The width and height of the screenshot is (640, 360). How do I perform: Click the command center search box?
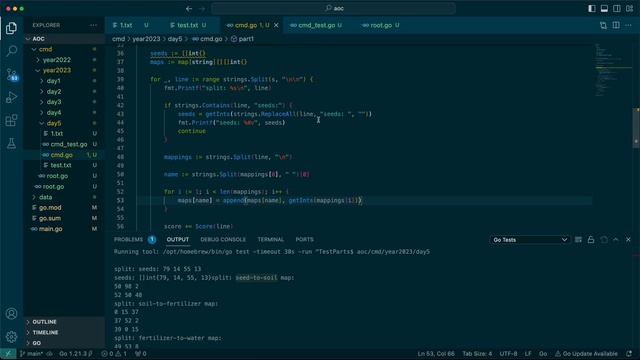333,8
